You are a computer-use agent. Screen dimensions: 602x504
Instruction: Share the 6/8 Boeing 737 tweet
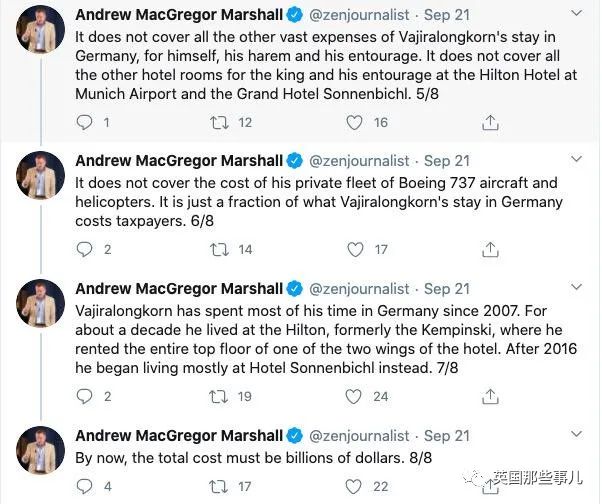pyautogui.click(x=490, y=249)
